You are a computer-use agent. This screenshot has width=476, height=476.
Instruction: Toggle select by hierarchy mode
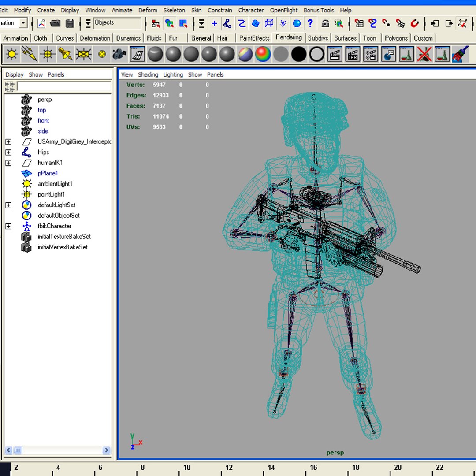156,23
